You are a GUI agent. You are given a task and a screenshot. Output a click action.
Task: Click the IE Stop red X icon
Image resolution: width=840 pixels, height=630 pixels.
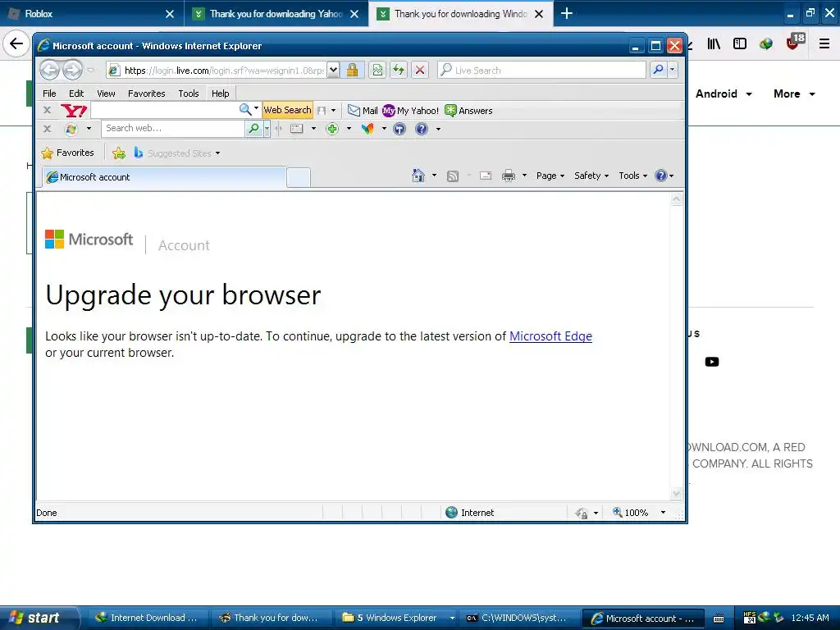[x=420, y=71]
